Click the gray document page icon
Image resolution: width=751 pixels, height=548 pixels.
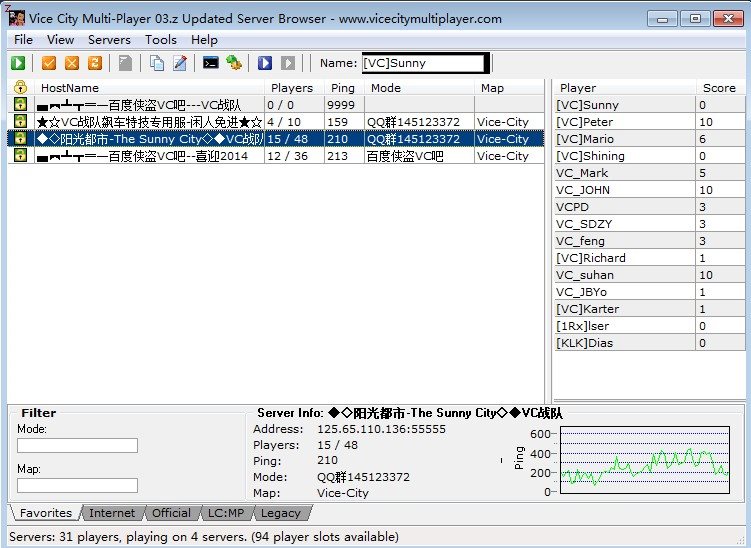tap(125, 63)
